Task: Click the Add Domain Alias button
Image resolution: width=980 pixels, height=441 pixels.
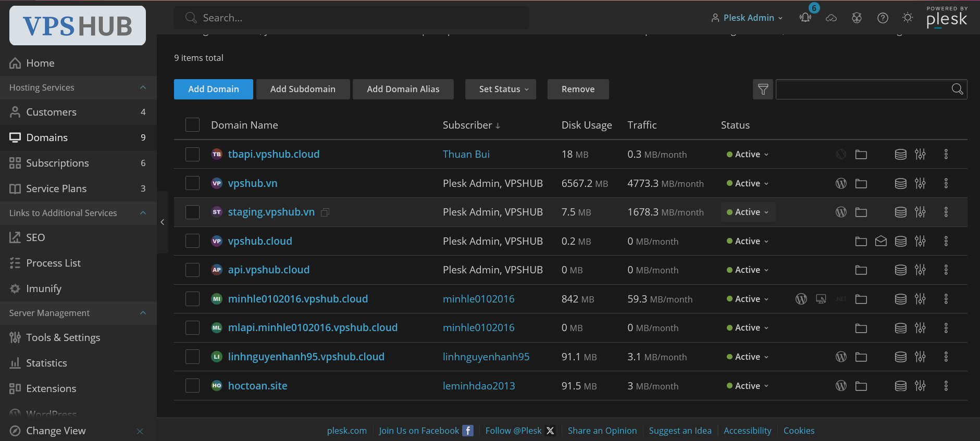Action: click(x=403, y=89)
